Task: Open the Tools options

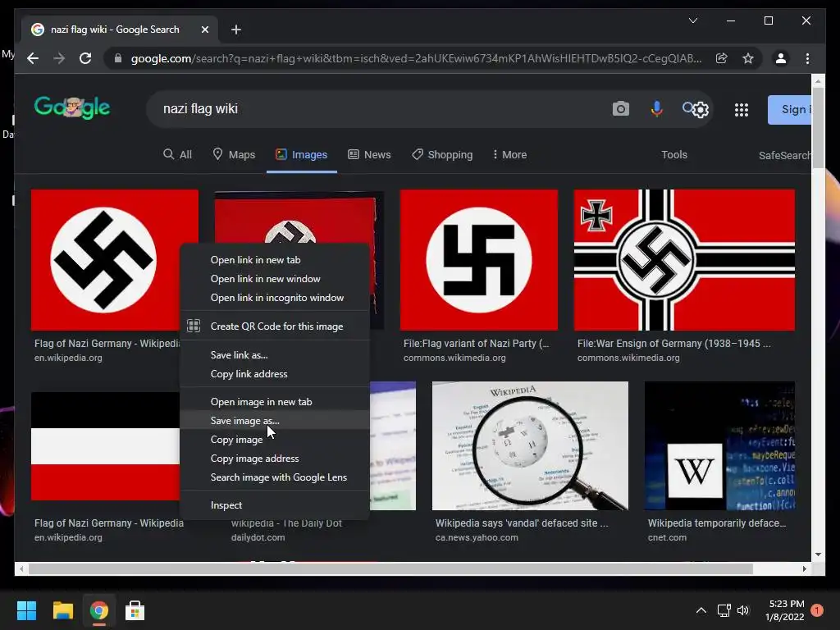Action: pos(674,155)
